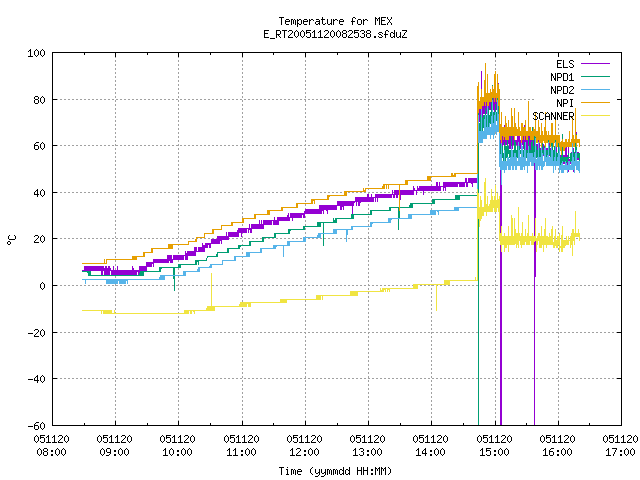
Task: Click the NPI legend label
Action: click(565, 103)
